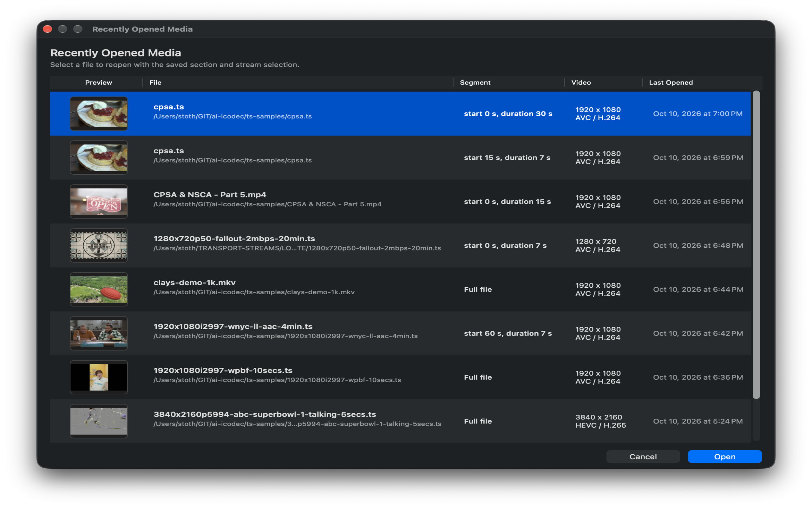Click '1280 x 720 AVC / H.264' video cell
812x508 pixels.
pyautogui.click(x=598, y=246)
